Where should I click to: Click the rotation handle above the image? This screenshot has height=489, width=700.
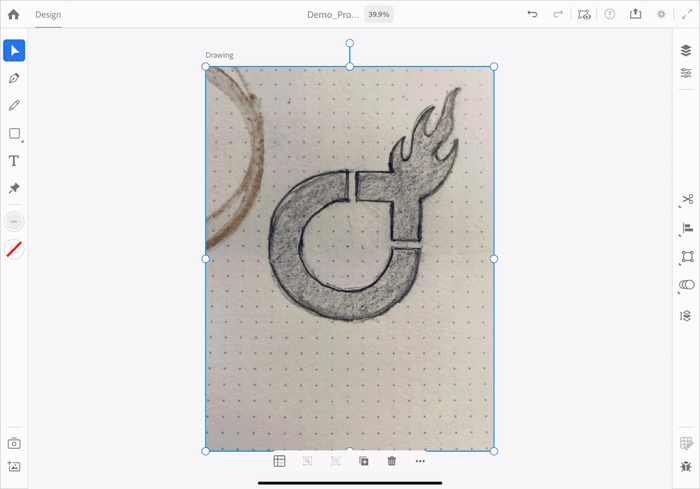click(x=350, y=43)
